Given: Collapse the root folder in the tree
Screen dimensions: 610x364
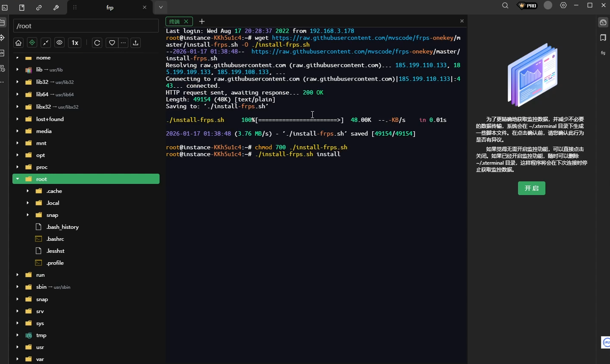Looking at the screenshot, I should click(x=18, y=179).
